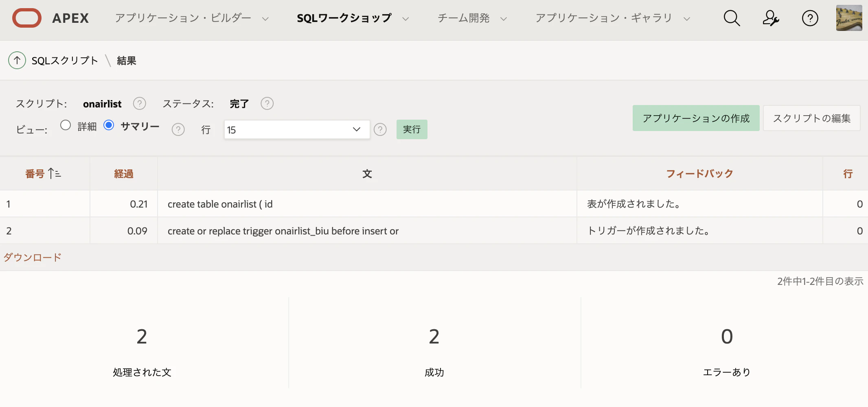Click the elapsed value 0.09
Viewport: 868px width, 407px height.
click(x=137, y=231)
